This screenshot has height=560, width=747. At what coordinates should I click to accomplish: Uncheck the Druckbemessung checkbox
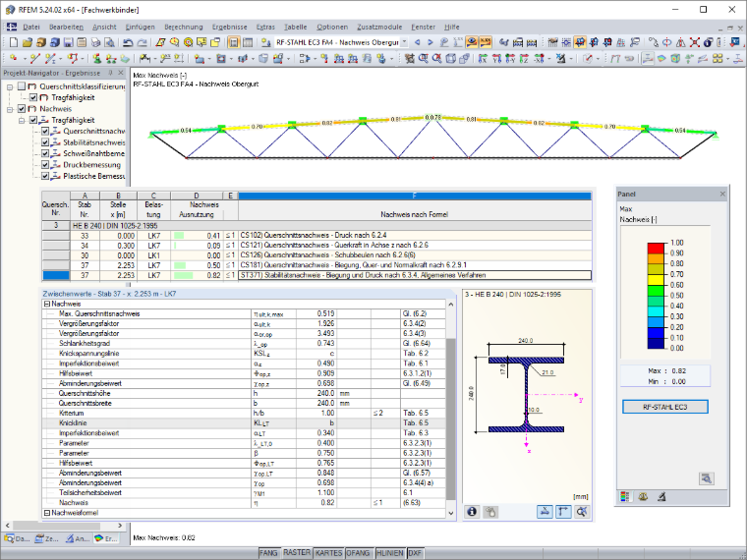[45, 165]
